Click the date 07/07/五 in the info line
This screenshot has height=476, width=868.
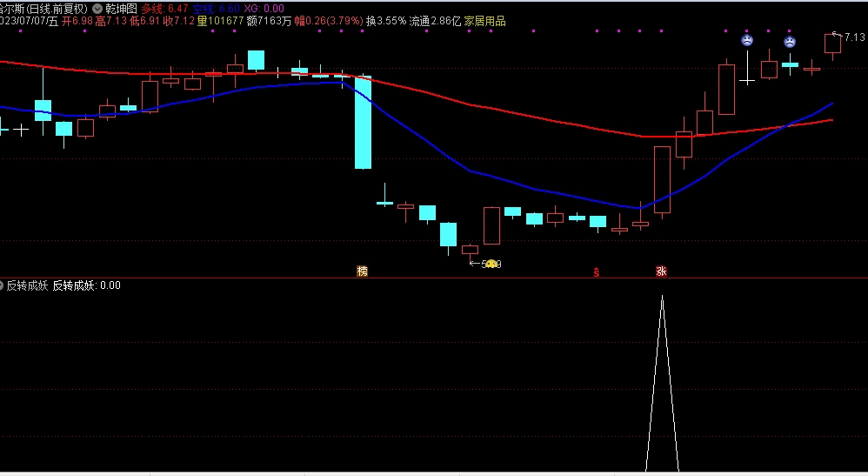pos(29,21)
